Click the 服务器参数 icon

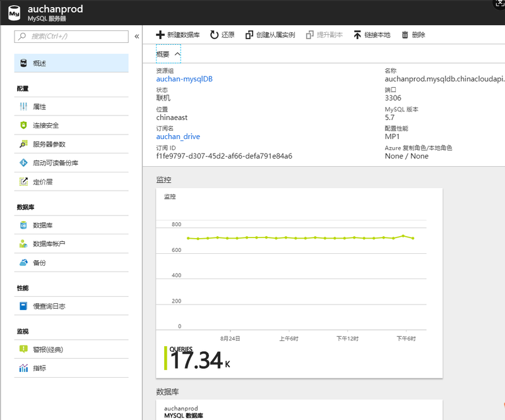click(x=23, y=144)
